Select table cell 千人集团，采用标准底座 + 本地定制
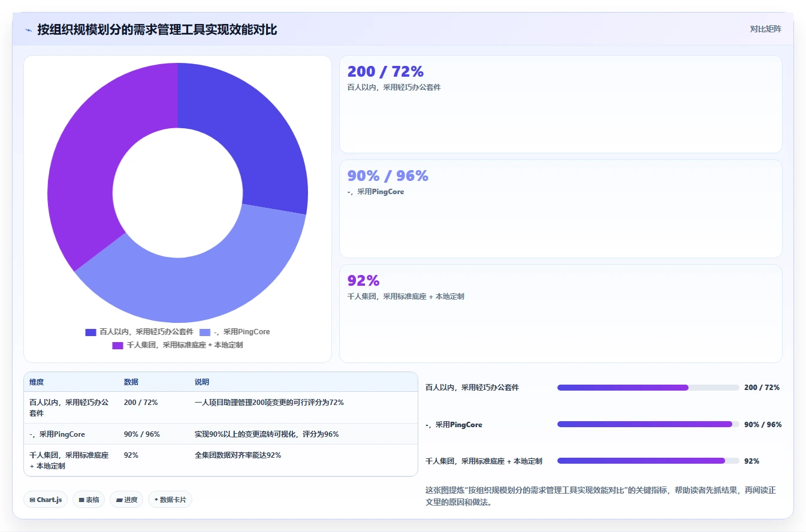 [x=70, y=460]
